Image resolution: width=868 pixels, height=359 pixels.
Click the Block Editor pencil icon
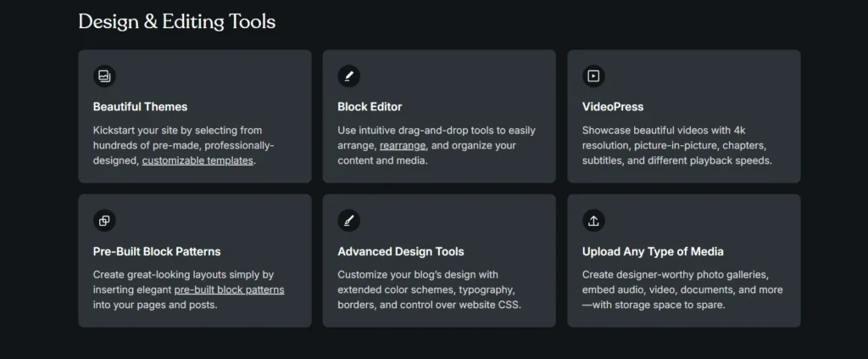tap(348, 76)
